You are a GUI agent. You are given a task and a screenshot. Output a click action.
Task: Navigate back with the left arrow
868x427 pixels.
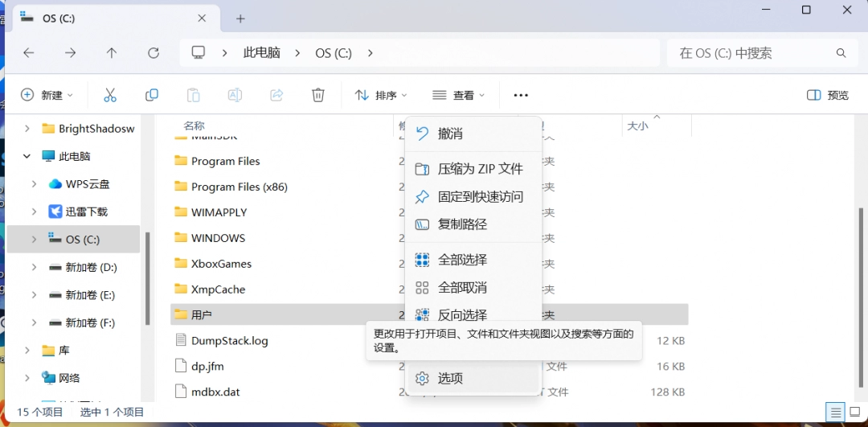[29, 53]
